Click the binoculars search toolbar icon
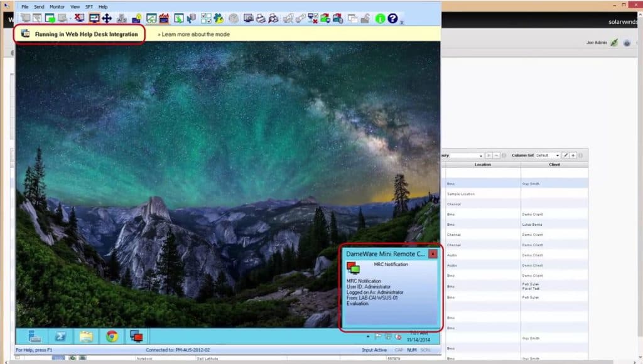643x364 pixels. click(x=274, y=18)
